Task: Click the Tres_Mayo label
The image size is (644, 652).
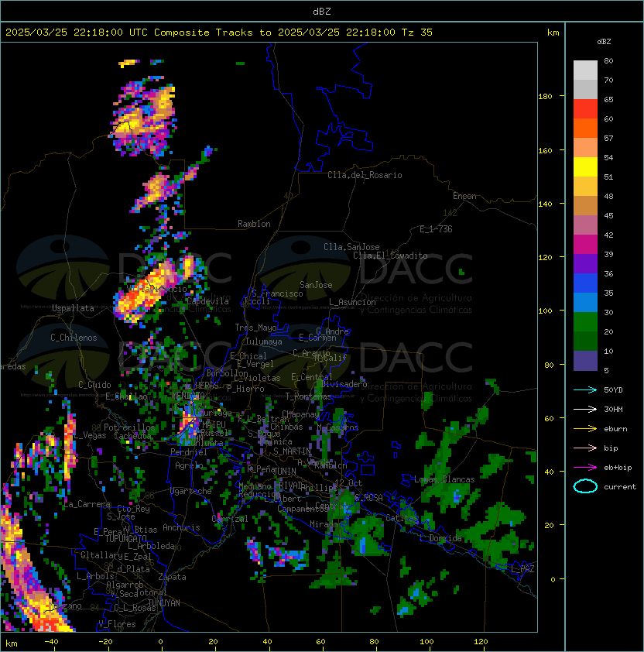Action: point(255,328)
